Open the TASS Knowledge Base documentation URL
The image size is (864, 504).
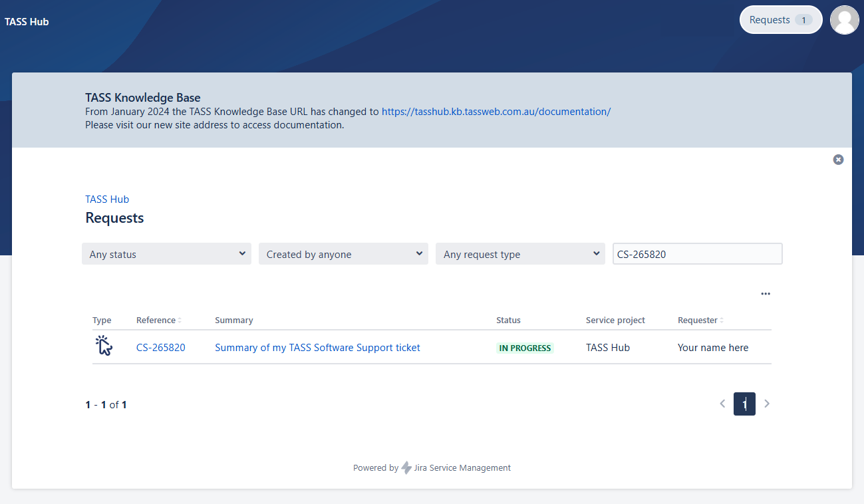click(496, 112)
